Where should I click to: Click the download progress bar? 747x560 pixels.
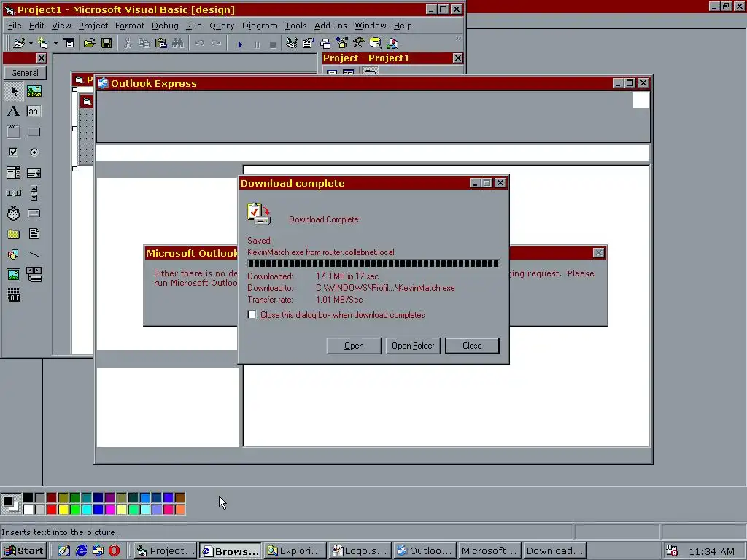coord(373,264)
